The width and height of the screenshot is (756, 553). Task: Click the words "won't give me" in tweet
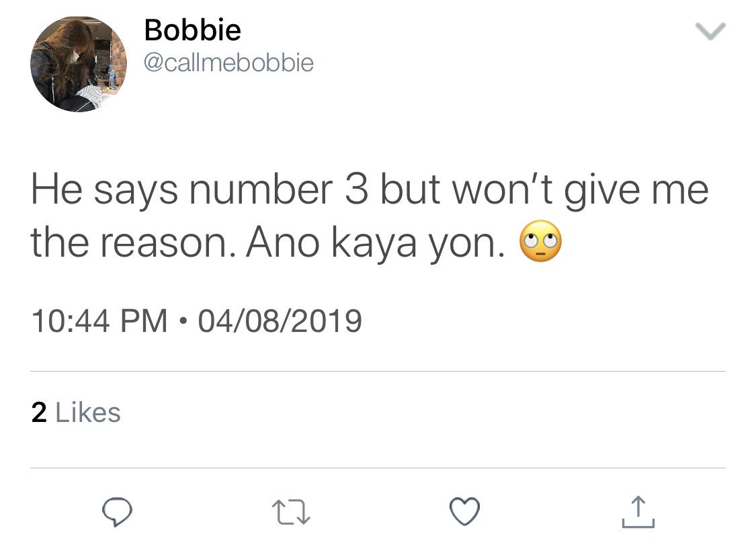[x=581, y=189]
